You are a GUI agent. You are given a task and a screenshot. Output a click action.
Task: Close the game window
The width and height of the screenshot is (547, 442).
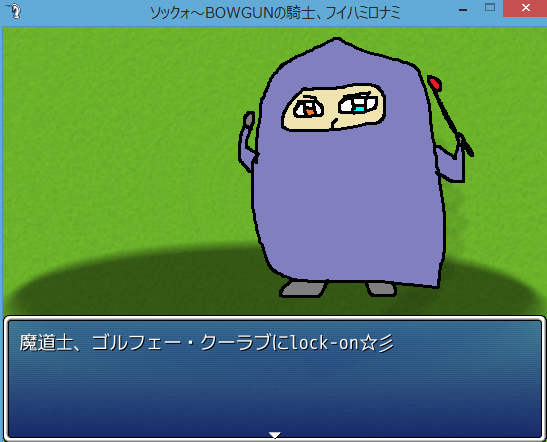coord(525,8)
